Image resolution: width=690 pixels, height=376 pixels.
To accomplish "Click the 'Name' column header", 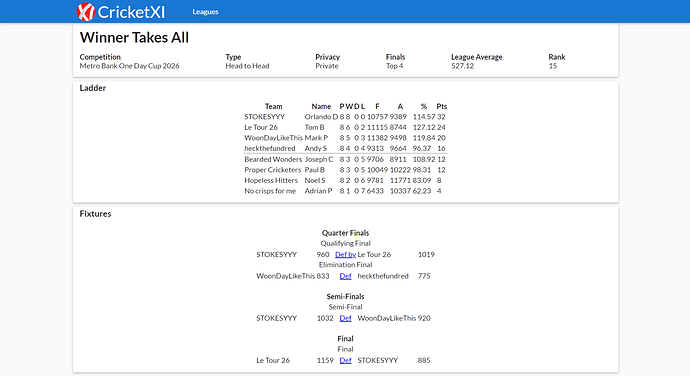I will click(321, 106).
